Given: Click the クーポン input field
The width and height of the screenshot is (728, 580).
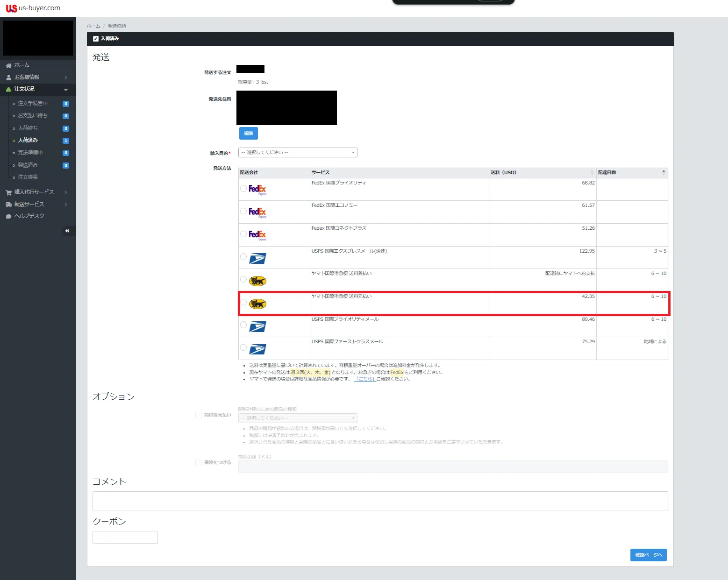Looking at the screenshot, I should click(x=125, y=537).
